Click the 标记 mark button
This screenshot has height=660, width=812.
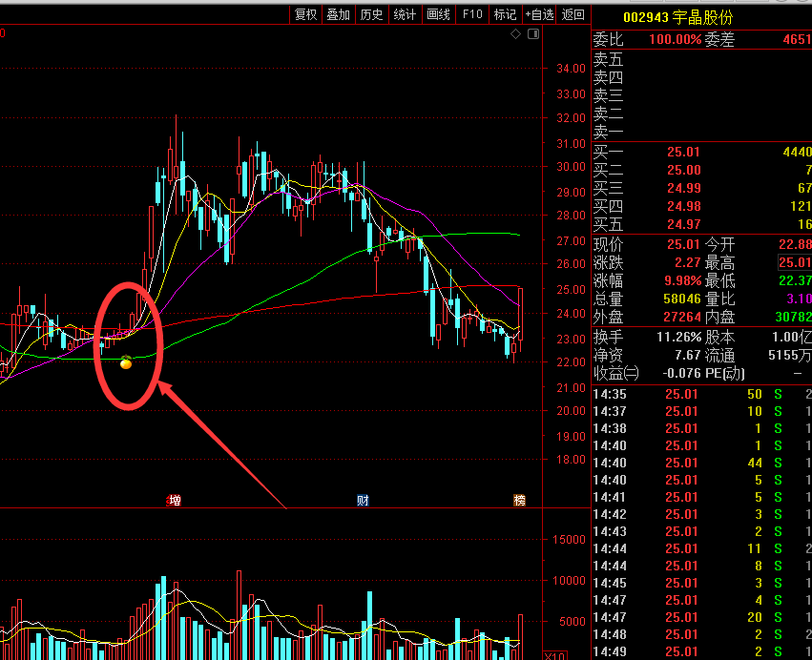point(505,14)
